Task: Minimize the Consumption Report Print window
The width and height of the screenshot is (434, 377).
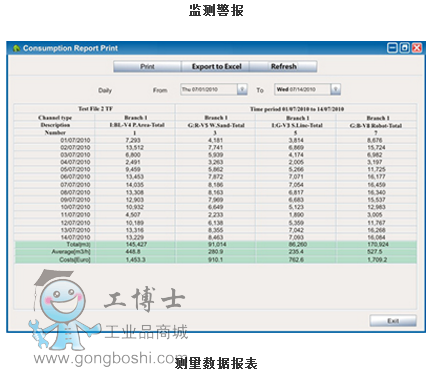Action: pyautogui.click(x=392, y=48)
